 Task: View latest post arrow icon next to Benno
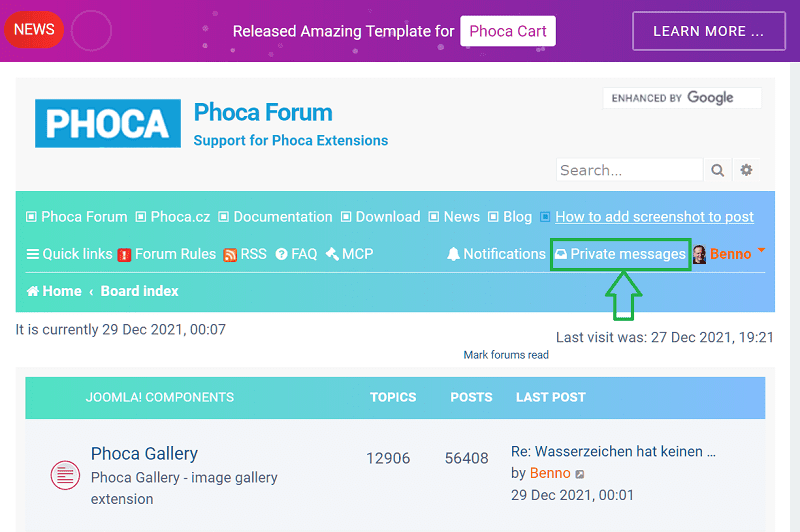(x=580, y=474)
